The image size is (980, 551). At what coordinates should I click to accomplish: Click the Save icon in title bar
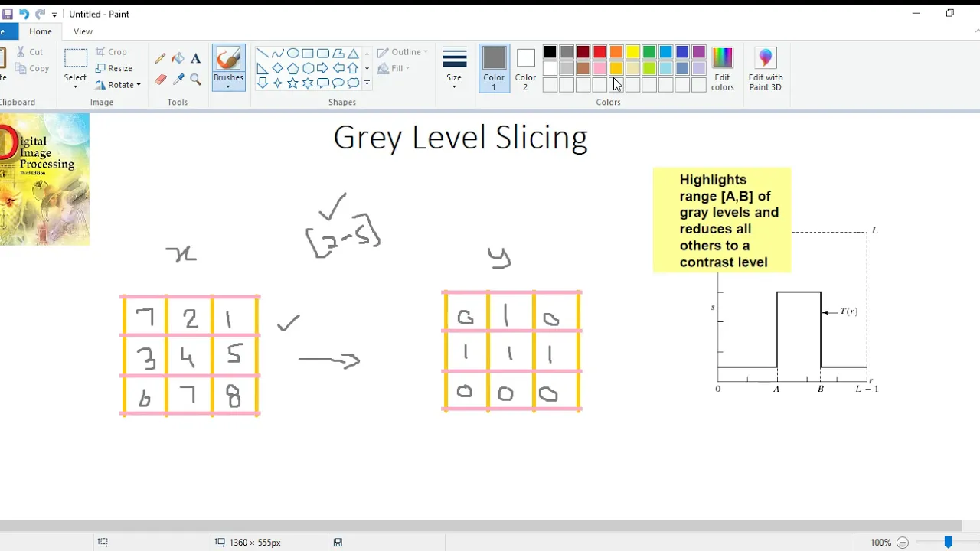8,14
